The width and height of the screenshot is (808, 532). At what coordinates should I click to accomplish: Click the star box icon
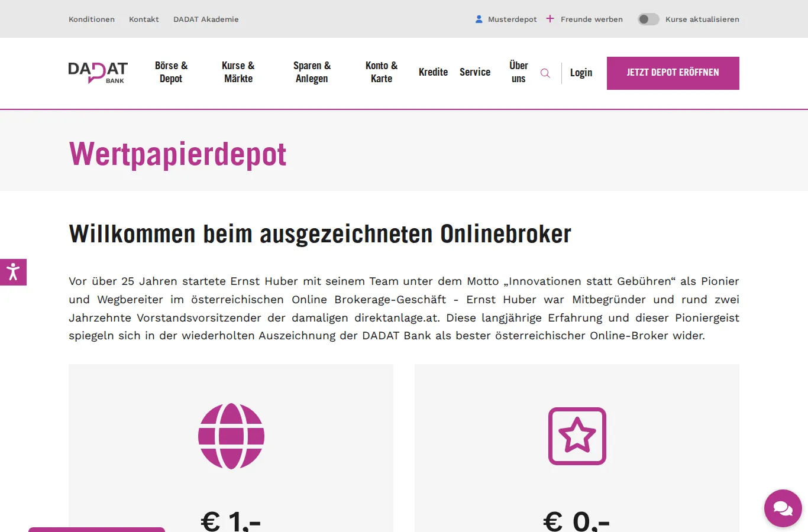pyautogui.click(x=577, y=436)
